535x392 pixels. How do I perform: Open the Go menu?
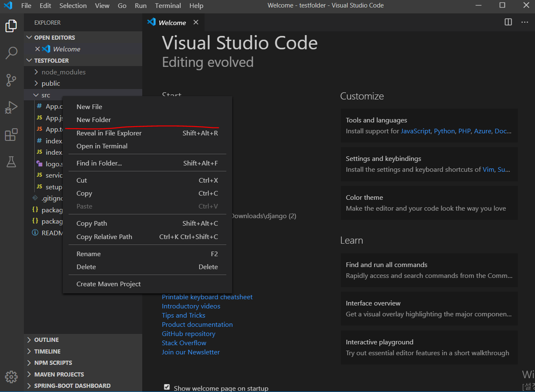pyautogui.click(x=122, y=6)
